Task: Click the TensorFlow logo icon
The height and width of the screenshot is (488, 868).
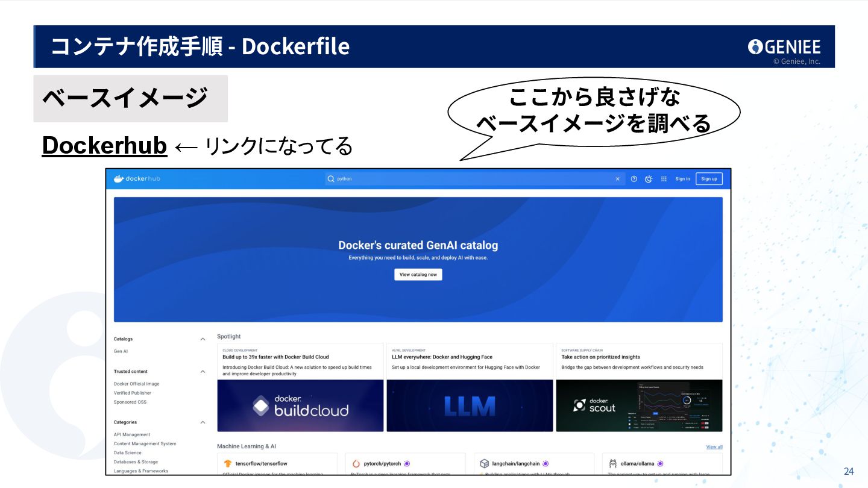Action: pos(228,464)
